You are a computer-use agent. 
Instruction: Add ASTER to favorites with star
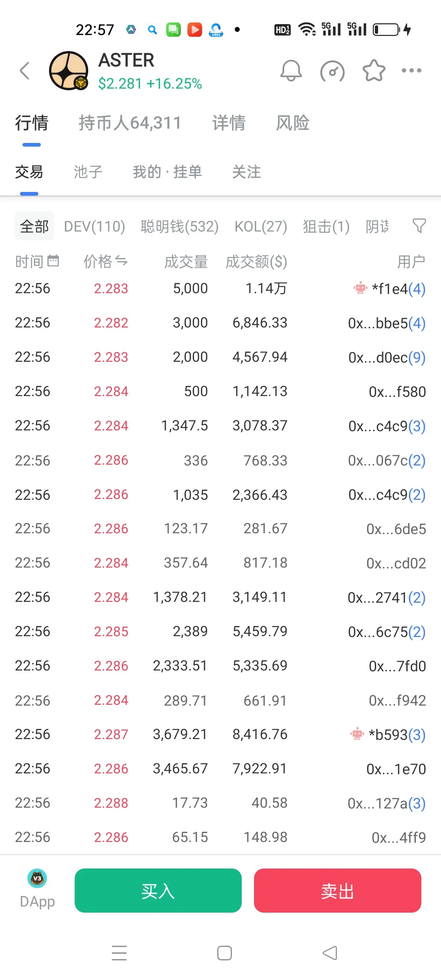point(374,71)
